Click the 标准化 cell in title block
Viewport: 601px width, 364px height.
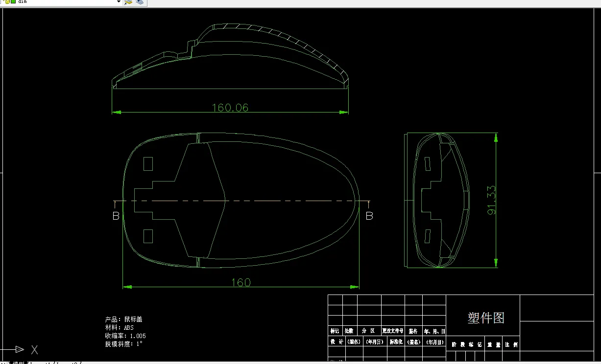click(396, 341)
